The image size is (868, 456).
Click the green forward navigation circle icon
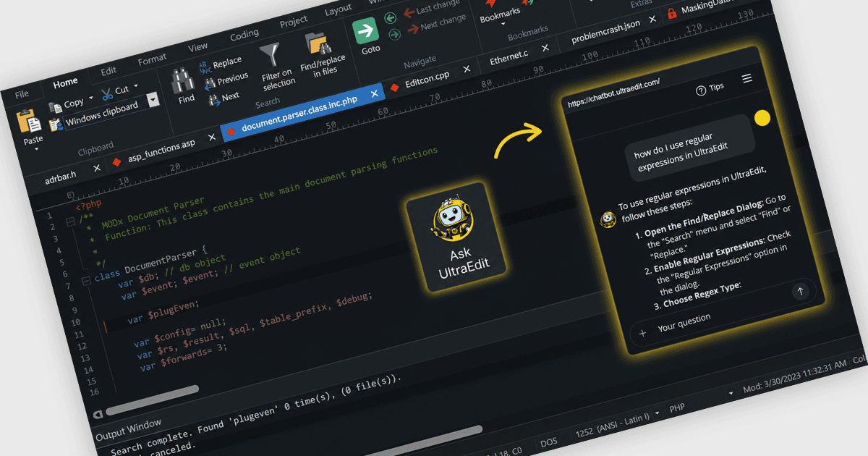click(394, 35)
